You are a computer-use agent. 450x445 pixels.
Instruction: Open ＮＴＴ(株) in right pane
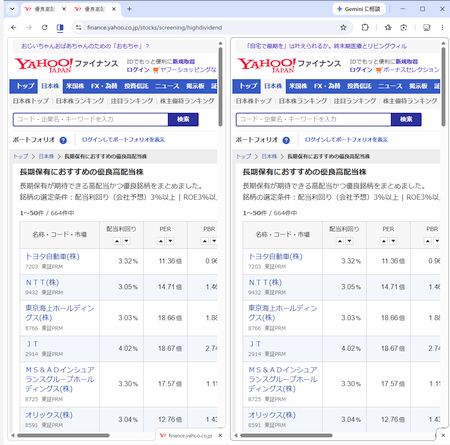[x=265, y=282]
